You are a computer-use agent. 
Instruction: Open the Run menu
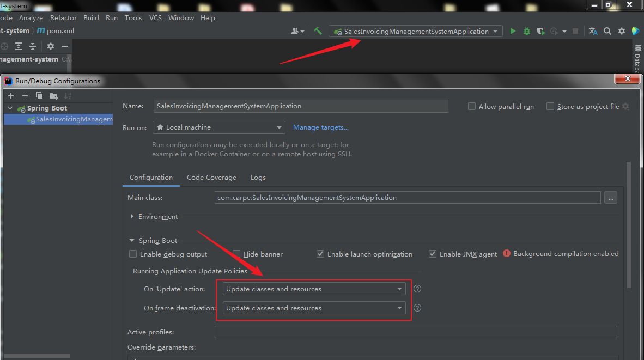(x=111, y=17)
